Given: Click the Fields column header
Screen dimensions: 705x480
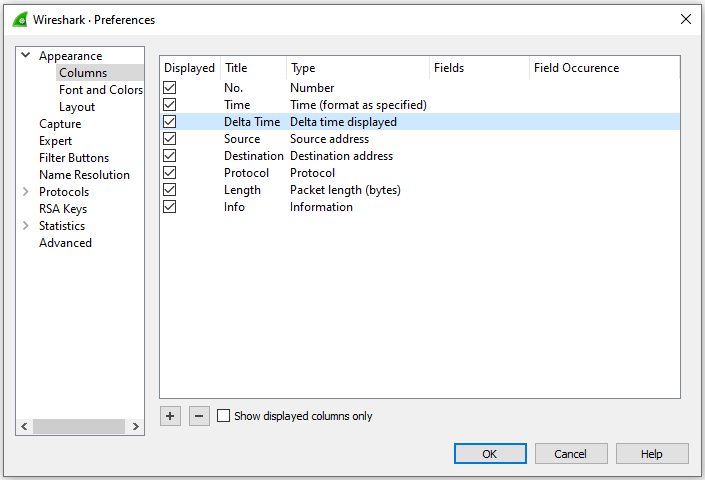Looking at the screenshot, I should click(479, 68).
